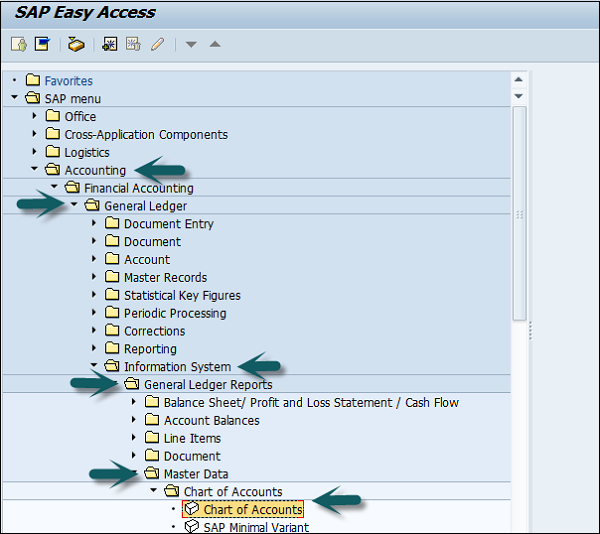Click the tree scrollbar down arrow

(518, 96)
